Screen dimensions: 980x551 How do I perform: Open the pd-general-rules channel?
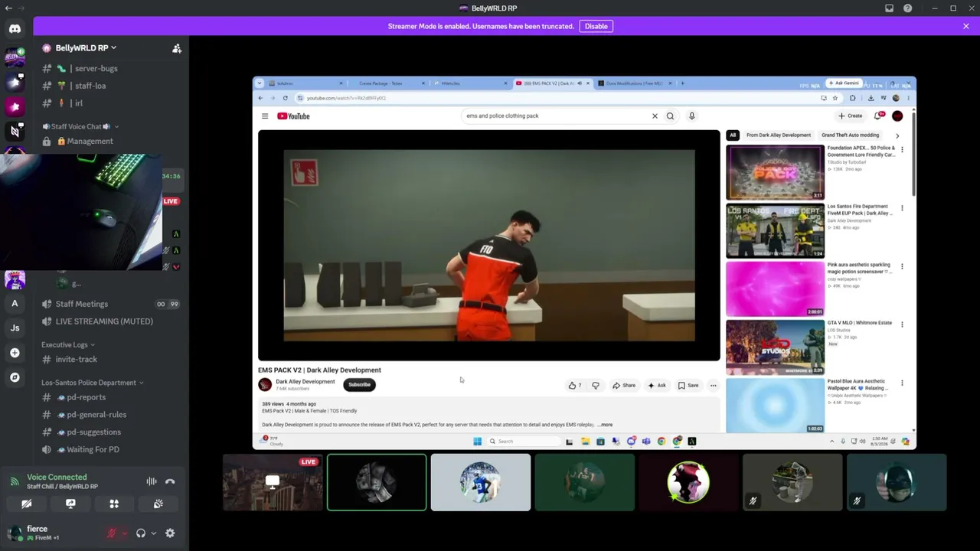[111, 415]
